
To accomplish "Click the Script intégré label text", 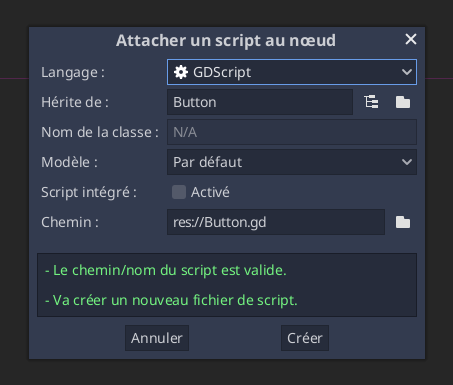I will (x=89, y=192).
